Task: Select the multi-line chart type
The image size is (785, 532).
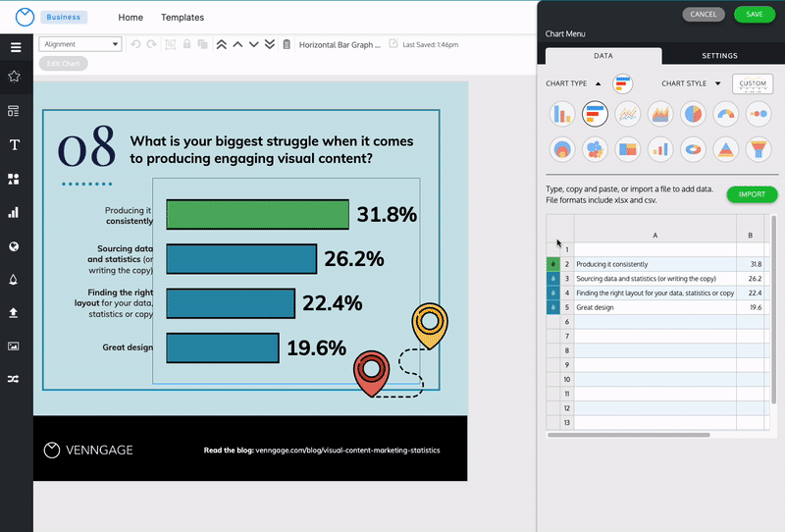Action: tap(628, 114)
